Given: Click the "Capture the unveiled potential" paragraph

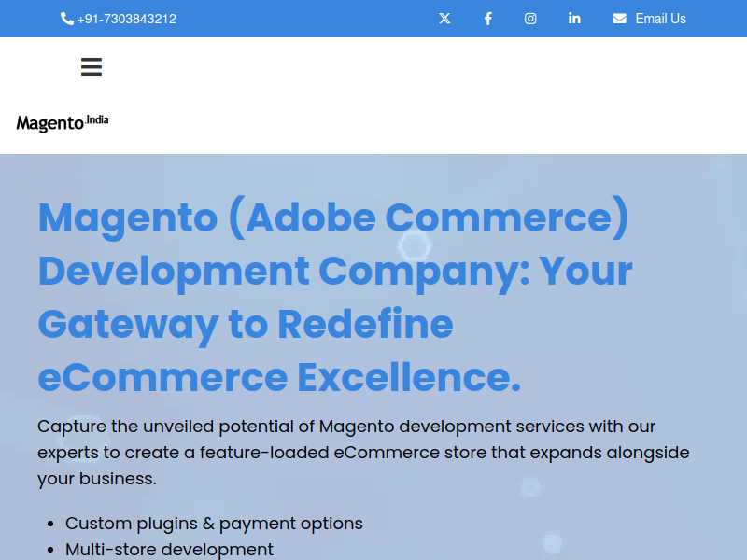Looking at the screenshot, I should (363, 453).
